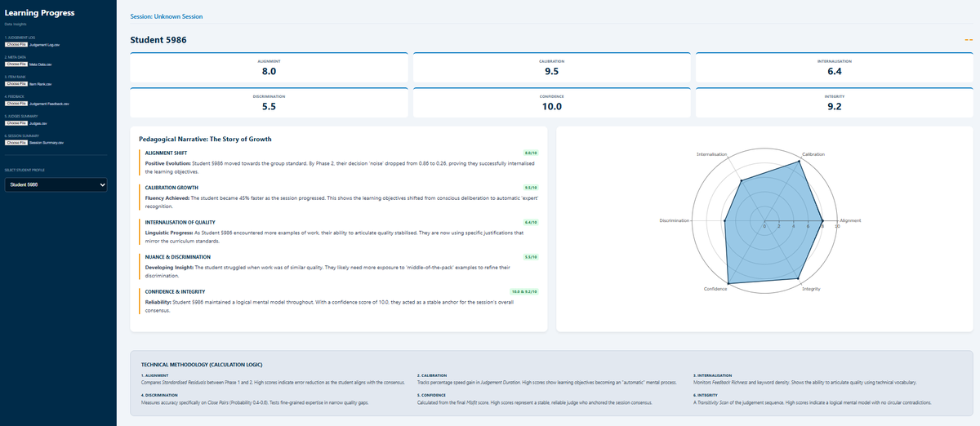Viewport: 980px width, 426px height.
Task: Click the Confidence data point on radar chart
Action: coord(728,283)
